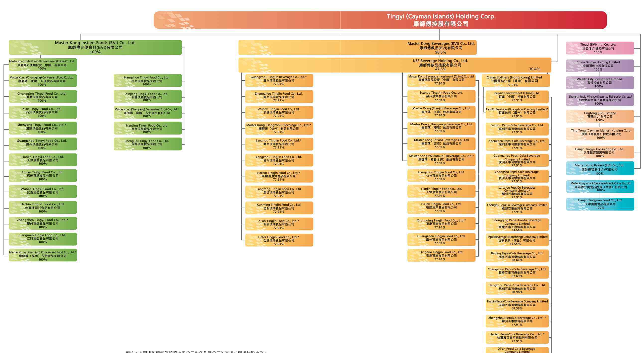Screen dimensions: 644x353
Task: Click KSF Beverage Holding Co., Ltd. box
Action: 395,65
